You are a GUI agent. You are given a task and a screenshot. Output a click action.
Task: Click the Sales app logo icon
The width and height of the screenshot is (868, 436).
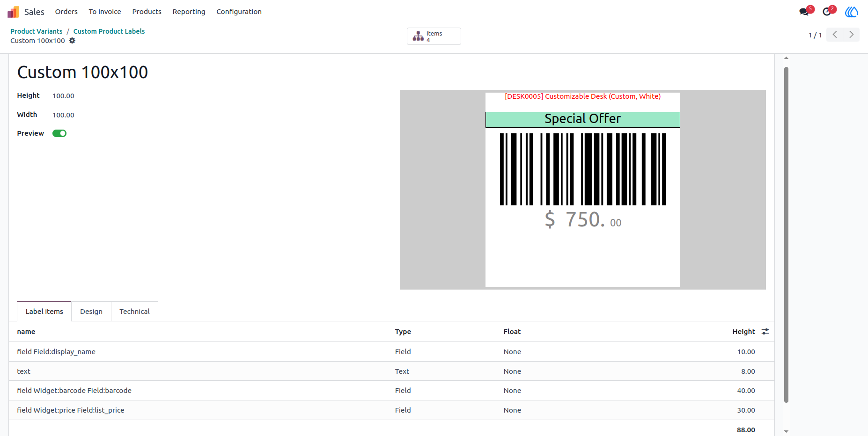pos(13,12)
